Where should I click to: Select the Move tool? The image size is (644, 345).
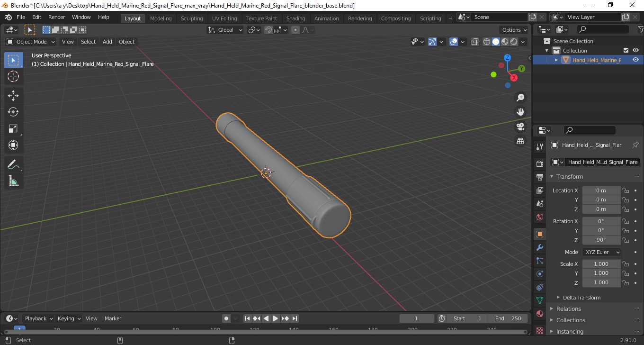pyautogui.click(x=13, y=95)
